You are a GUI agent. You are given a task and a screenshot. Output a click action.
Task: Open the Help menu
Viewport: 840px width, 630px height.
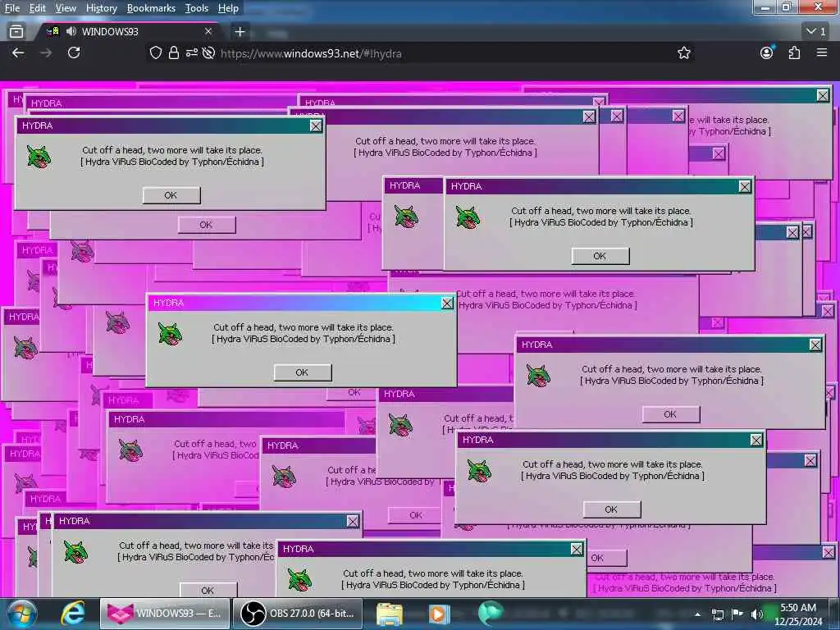point(228,8)
